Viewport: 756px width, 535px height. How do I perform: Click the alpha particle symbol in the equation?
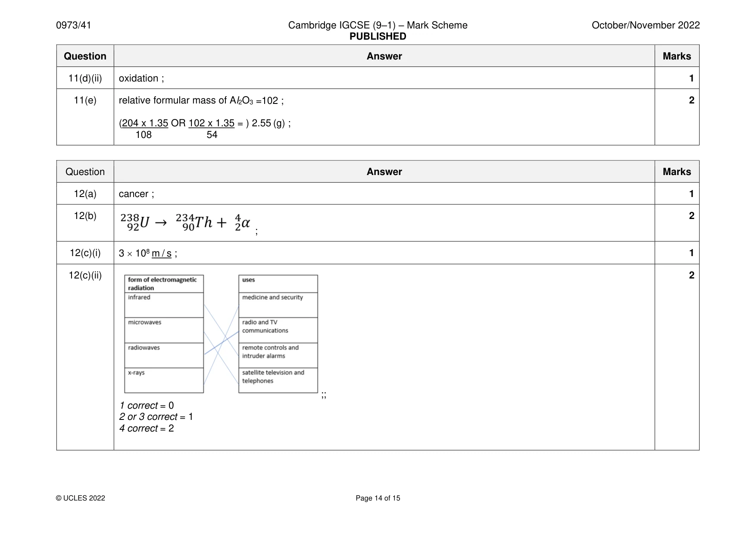point(242,222)
